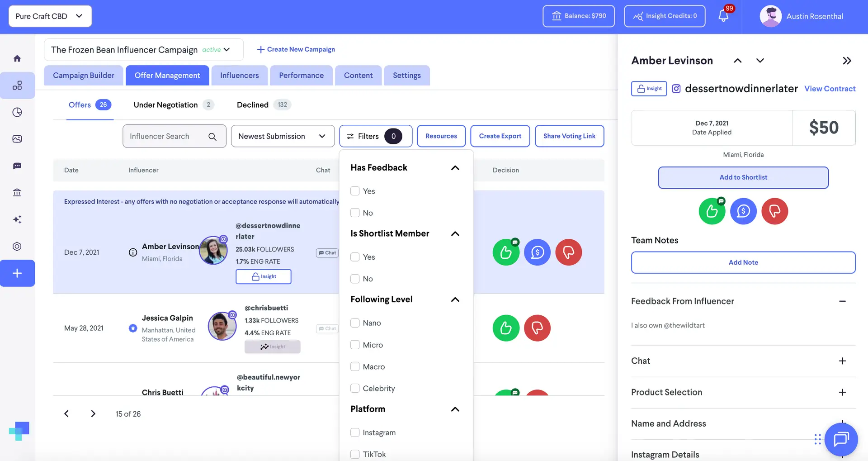
Task: Open View Contract for dessertnowdinnerlater
Action: 830,89
